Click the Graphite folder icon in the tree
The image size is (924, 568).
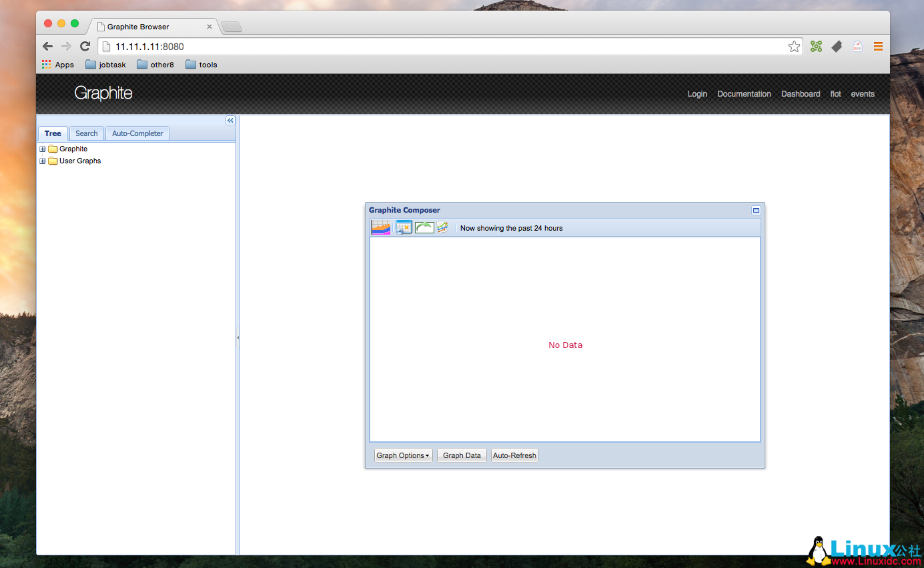(52, 149)
